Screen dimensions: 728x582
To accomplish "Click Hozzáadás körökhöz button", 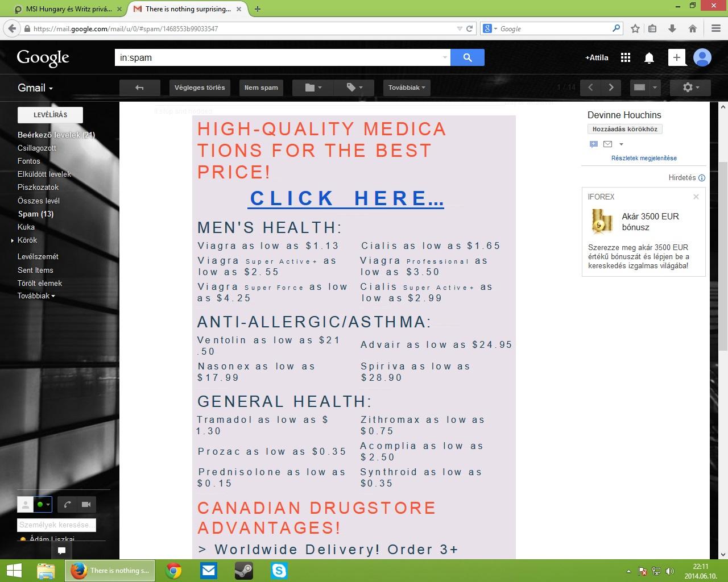I will (625, 129).
